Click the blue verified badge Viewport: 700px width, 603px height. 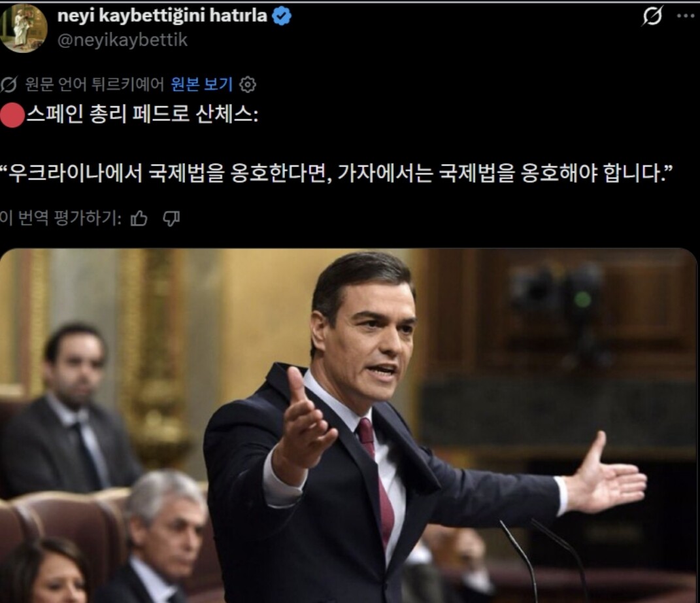(x=282, y=16)
